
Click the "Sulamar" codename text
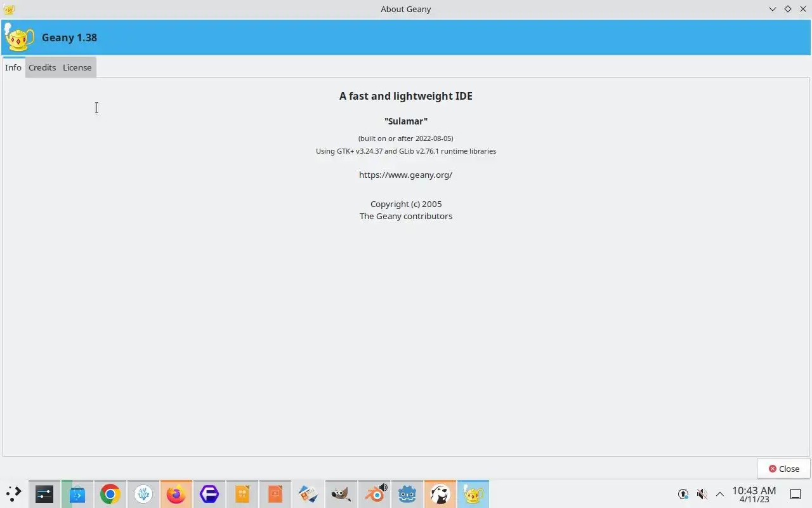406,121
